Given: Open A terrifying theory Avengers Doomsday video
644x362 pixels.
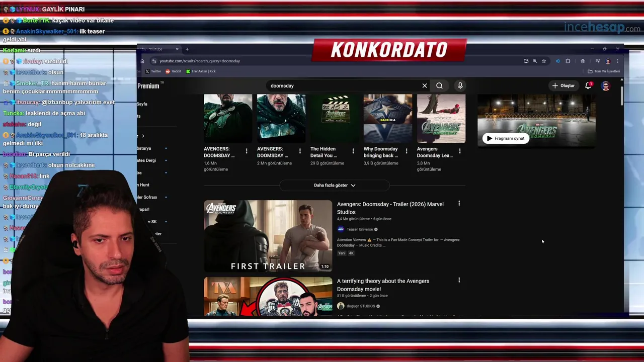Looking at the screenshot, I should (x=383, y=285).
